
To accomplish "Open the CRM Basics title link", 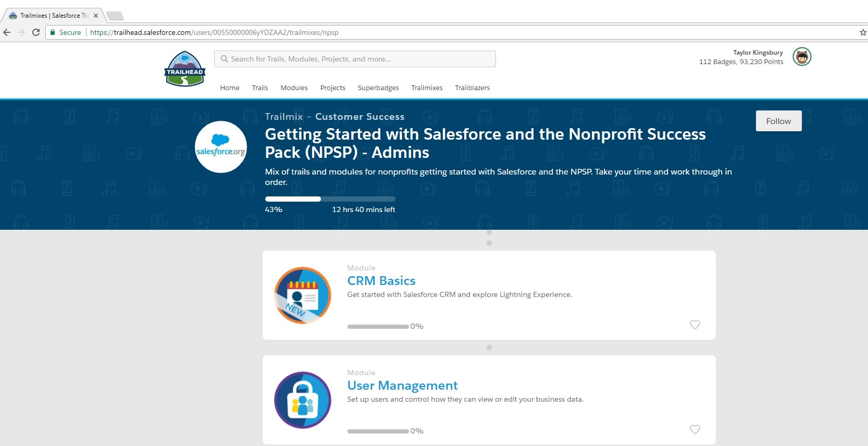I will point(381,281).
